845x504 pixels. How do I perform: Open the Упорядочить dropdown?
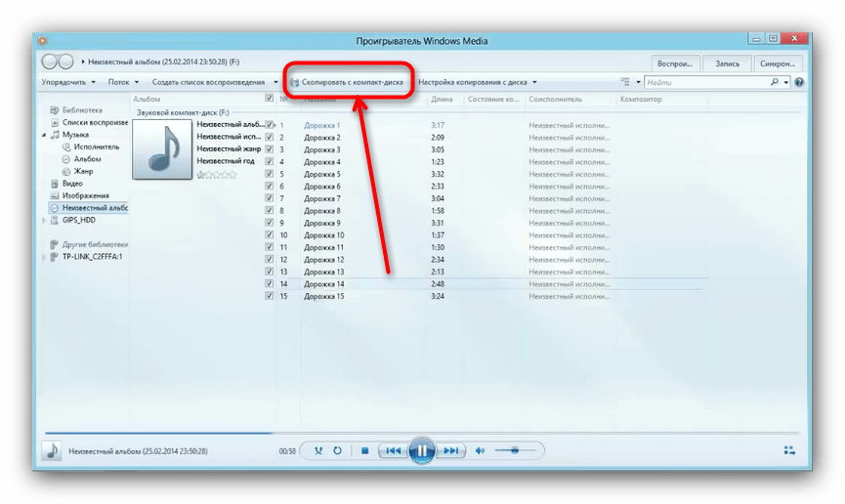[68, 82]
